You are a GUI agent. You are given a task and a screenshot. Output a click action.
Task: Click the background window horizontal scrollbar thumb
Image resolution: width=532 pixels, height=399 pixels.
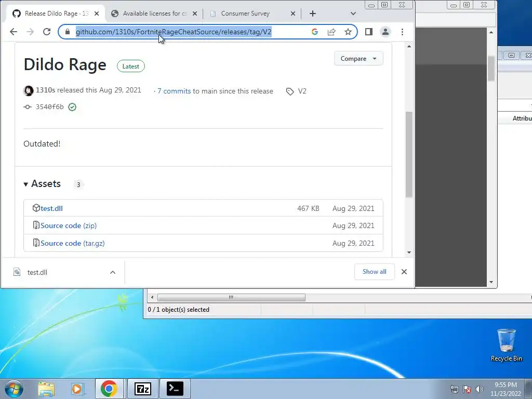pos(231,297)
